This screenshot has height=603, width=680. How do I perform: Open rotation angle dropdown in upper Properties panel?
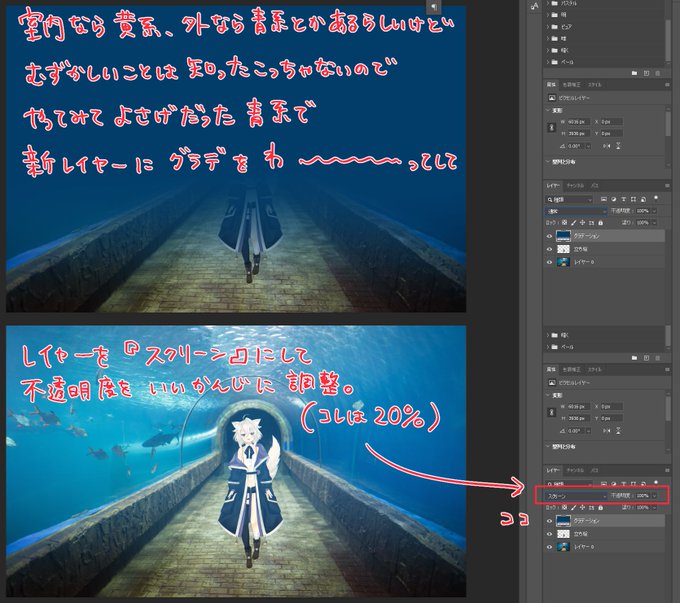tap(588, 146)
